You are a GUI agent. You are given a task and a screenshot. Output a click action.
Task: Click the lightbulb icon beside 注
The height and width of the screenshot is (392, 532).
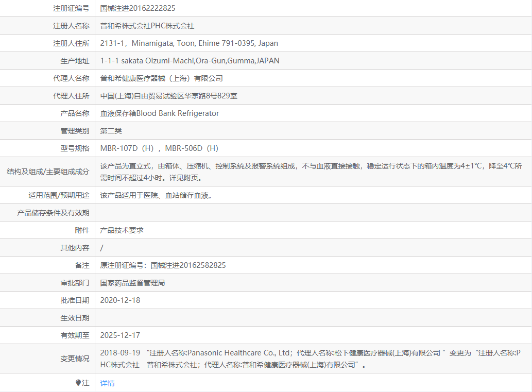(x=78, y=383)
